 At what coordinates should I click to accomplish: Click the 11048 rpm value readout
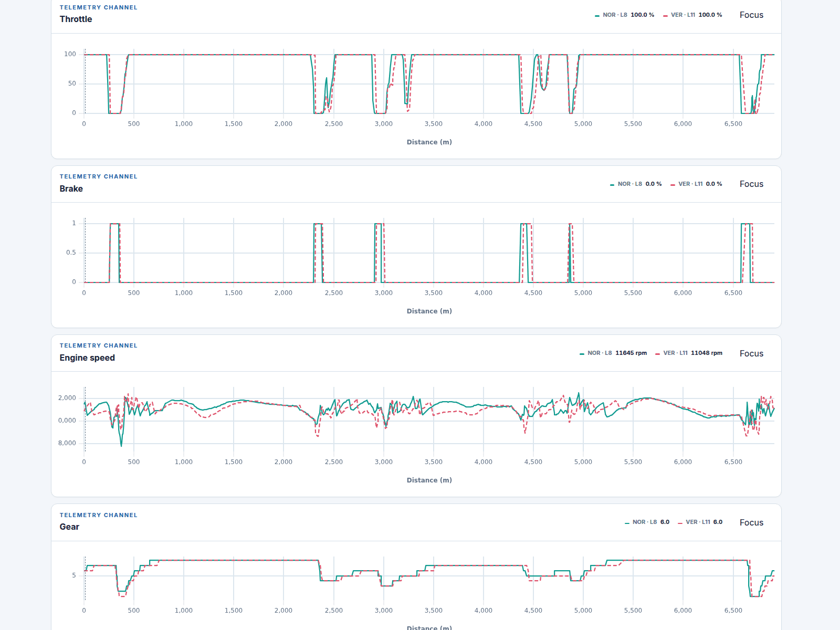(707, 353)
